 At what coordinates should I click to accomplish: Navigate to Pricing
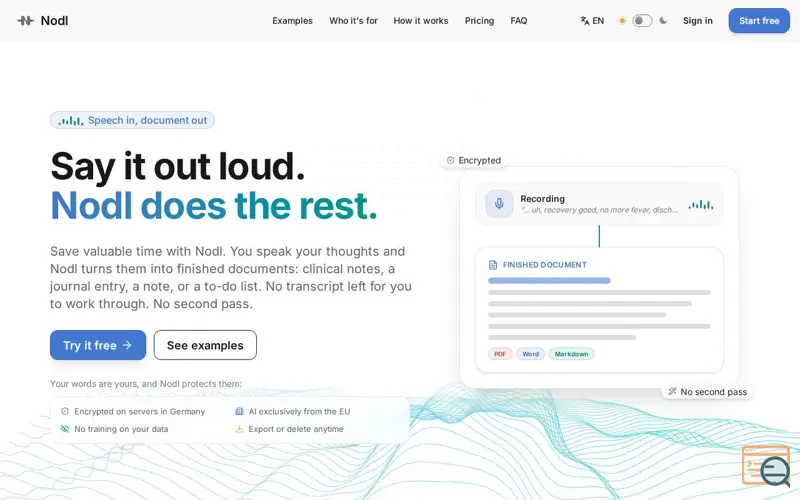point(479,21)
